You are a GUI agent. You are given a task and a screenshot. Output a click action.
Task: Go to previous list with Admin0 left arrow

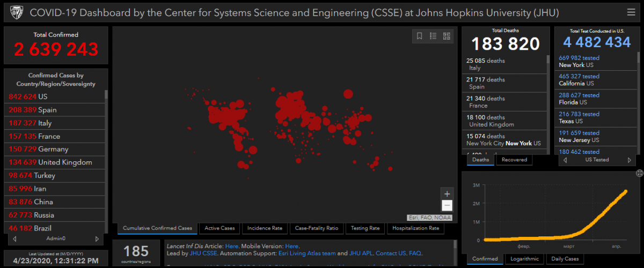[14, 239]
